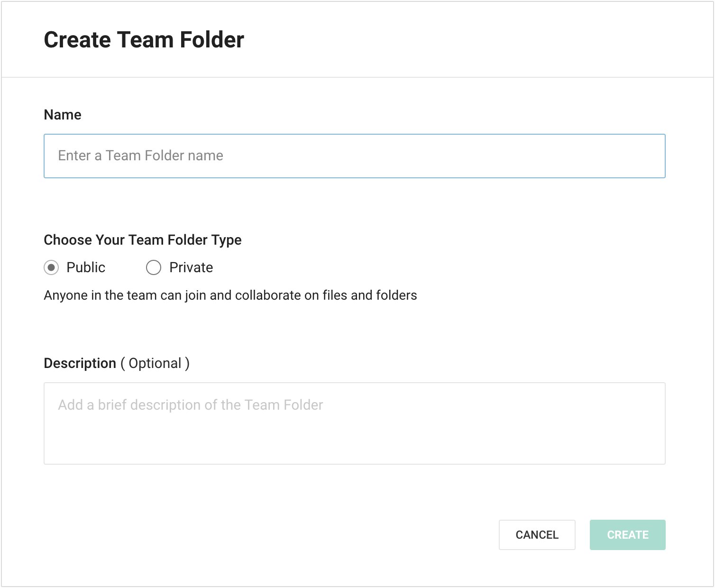The width and height of the screenshot is (715, 588).
Task: Click the 'Name' field label
Action: coord(63,115)
